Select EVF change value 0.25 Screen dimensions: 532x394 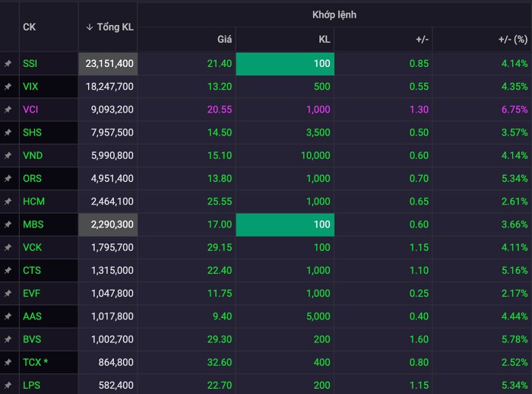coord(419,294)
